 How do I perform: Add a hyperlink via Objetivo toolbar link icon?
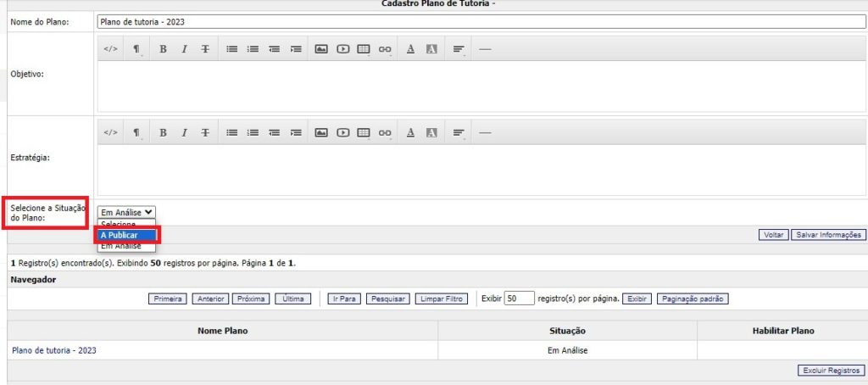click(x=385, y=49)
